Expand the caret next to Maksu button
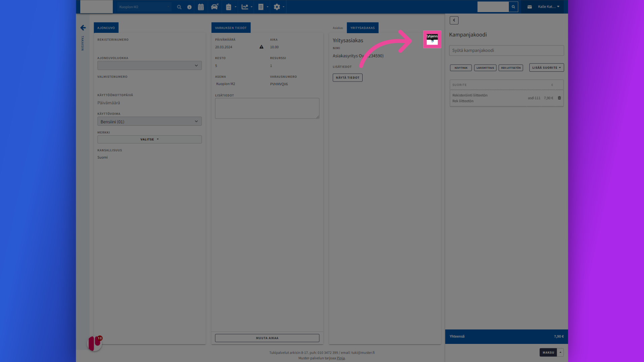The image size is (644, 362). click(x=560, y=352)
